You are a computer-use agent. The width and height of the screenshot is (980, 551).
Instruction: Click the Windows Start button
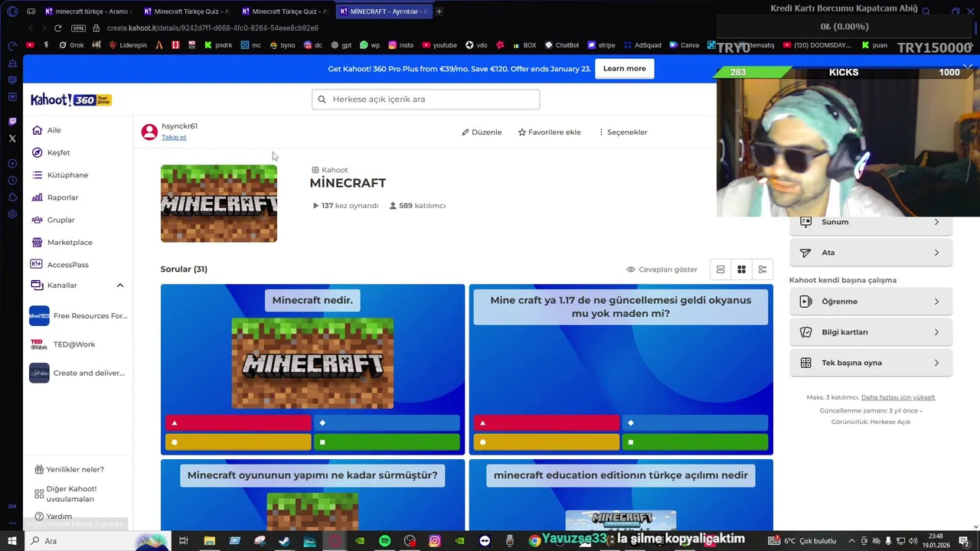(12, 541)
